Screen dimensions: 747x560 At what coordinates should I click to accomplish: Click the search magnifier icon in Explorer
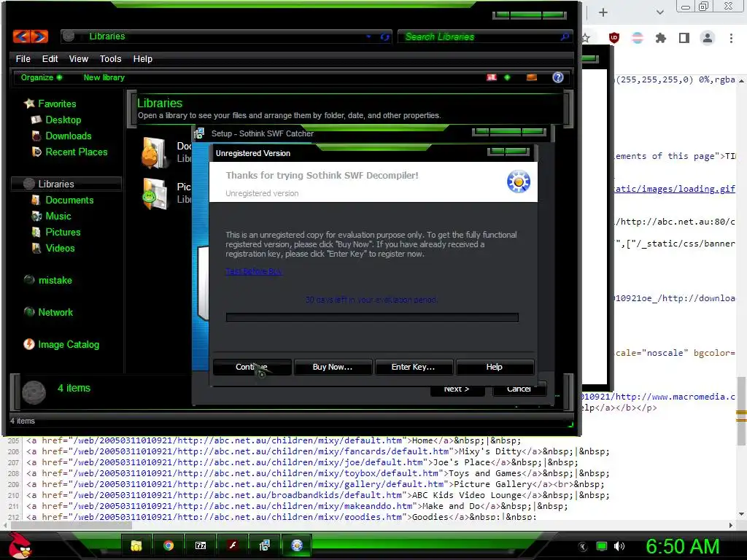565,36
